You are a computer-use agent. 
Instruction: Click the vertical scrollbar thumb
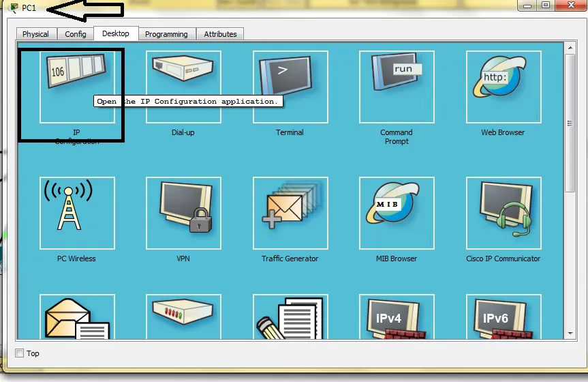(570, 123)
